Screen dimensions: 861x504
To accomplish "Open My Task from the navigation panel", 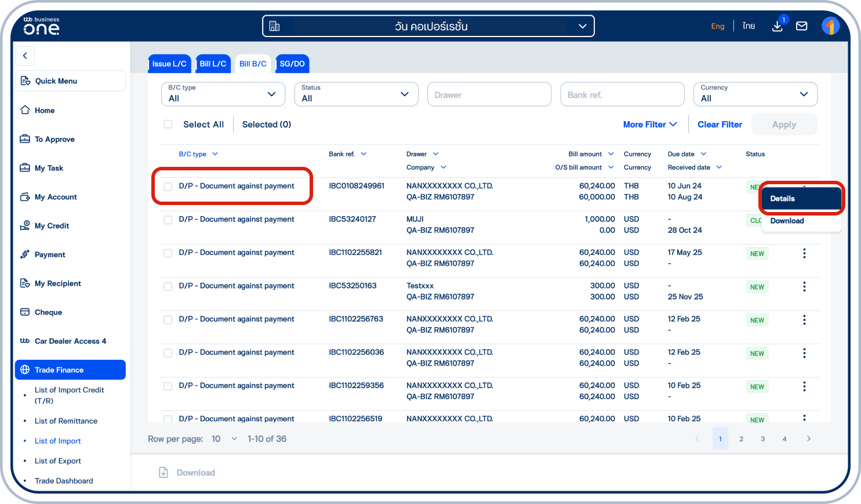I will coord(49,168).
